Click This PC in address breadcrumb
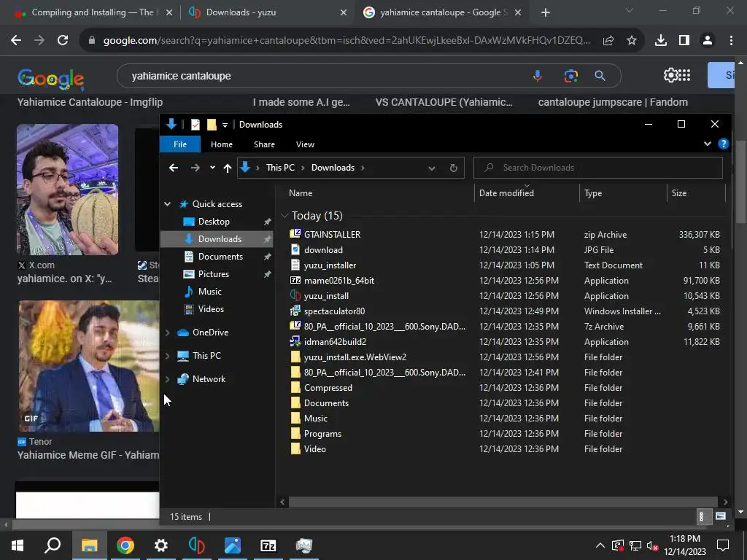 [x=280, y=168]
